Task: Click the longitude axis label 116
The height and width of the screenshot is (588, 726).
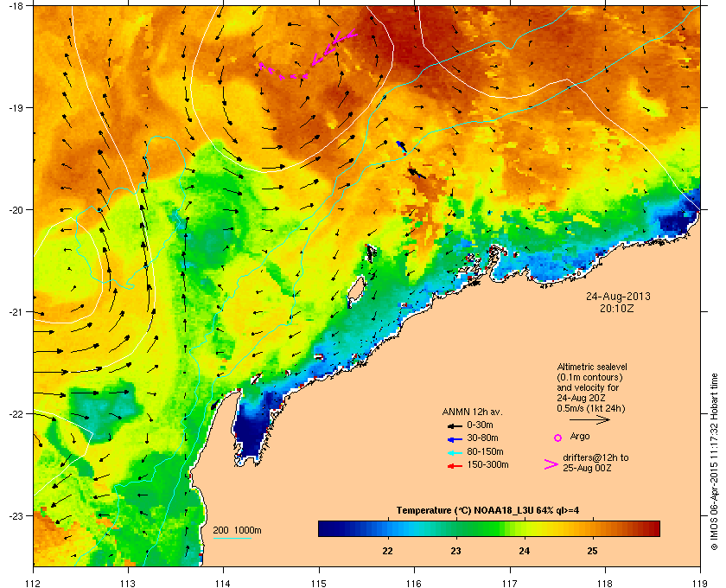Action: (x=414, y=583)
